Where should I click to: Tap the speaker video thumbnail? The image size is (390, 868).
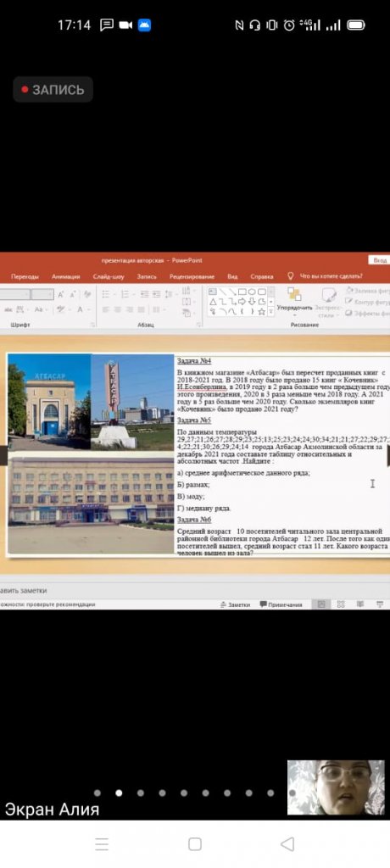336,787
